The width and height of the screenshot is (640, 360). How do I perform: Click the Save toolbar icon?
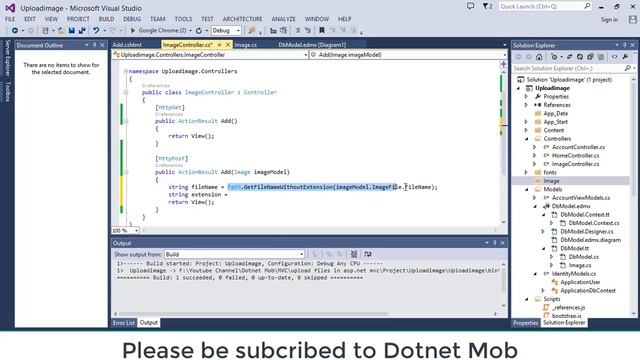(72, 31)
